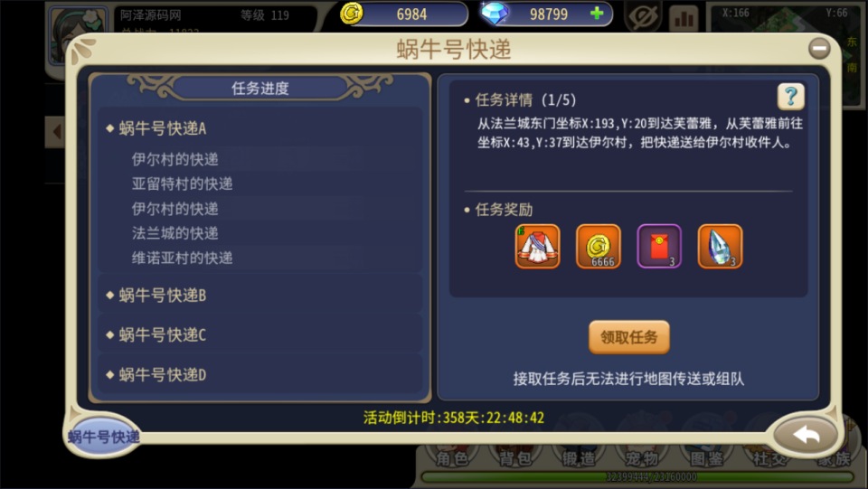This screenshot has width=868, height=489.
Task: Select the crystal shard reward icon
Action: point(721,246)
